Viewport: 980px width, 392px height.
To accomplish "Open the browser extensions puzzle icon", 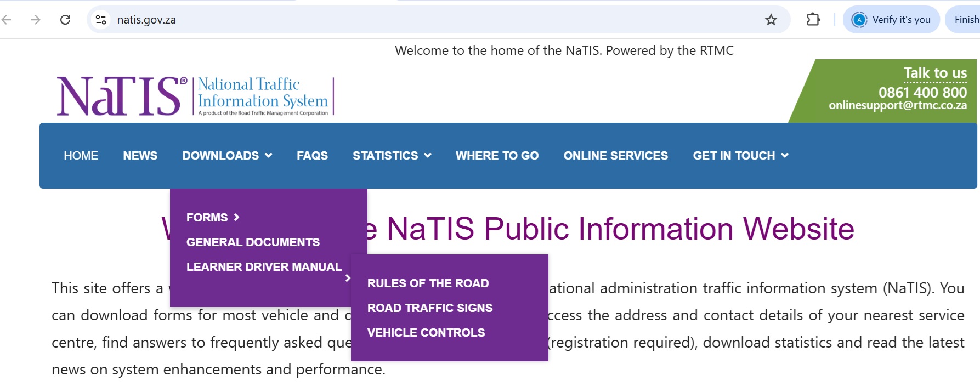I will (x=813, y=20).
